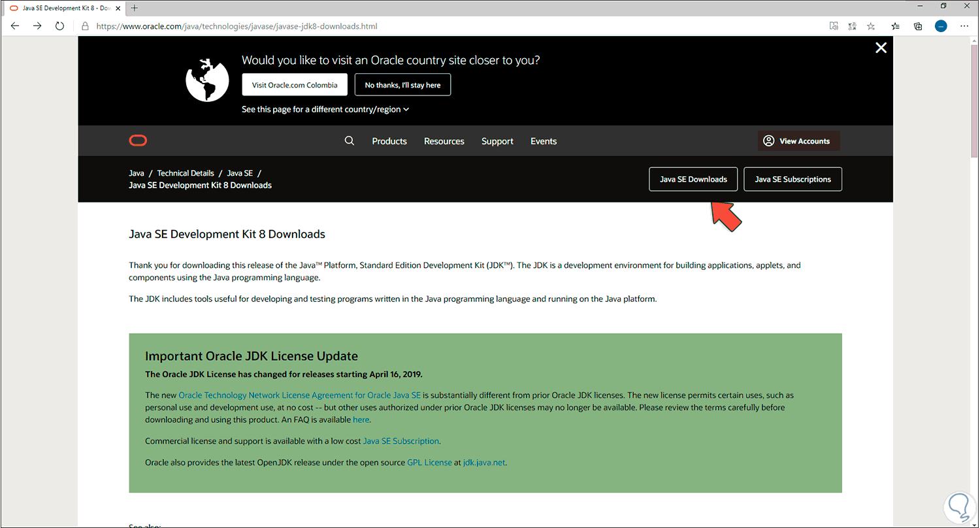Click the Java SE breadcrumb link
This screenshot has height=528, width=980.
coord(240,173)
